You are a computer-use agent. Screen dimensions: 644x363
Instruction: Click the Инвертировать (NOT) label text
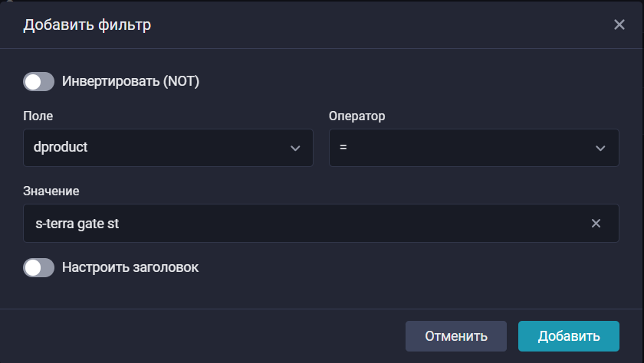130,81
